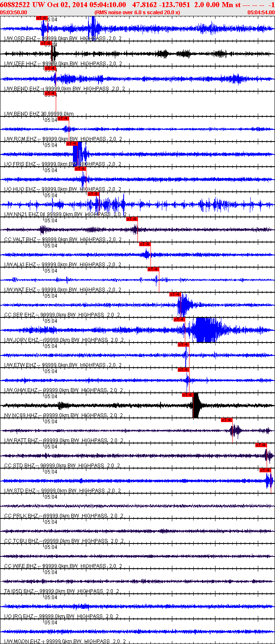275x644 pixels.
Task: Click the RMS noise scaling note
Action: [x=137, y=12]
